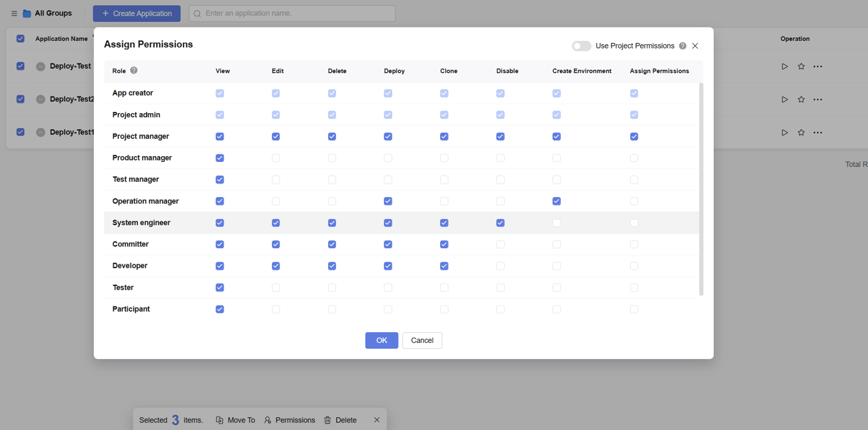Click the permissions table vertical scrollbar
The width and height of the screenshot is (868, 430).
pyautogui.click(x=701, y=189)
